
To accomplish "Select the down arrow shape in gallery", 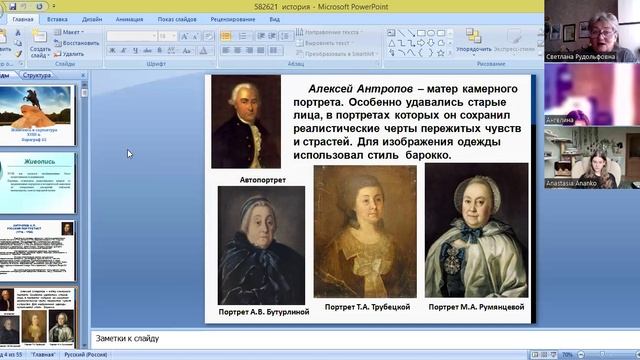I will 431,43.
